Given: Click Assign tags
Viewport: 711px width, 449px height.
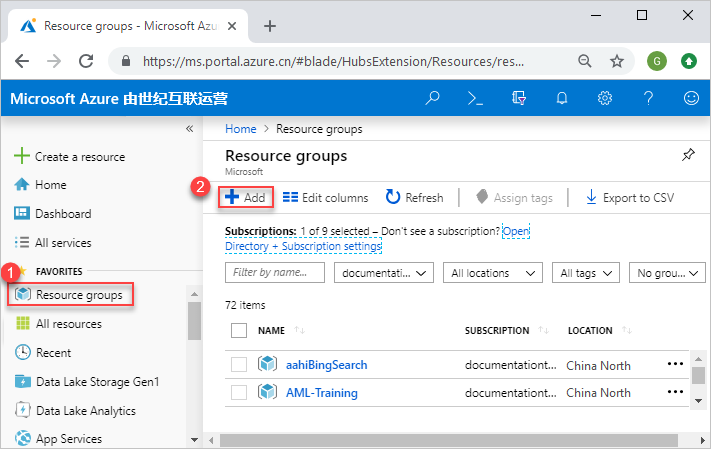Looking at the screenshot, I should [x=515, y=198].
